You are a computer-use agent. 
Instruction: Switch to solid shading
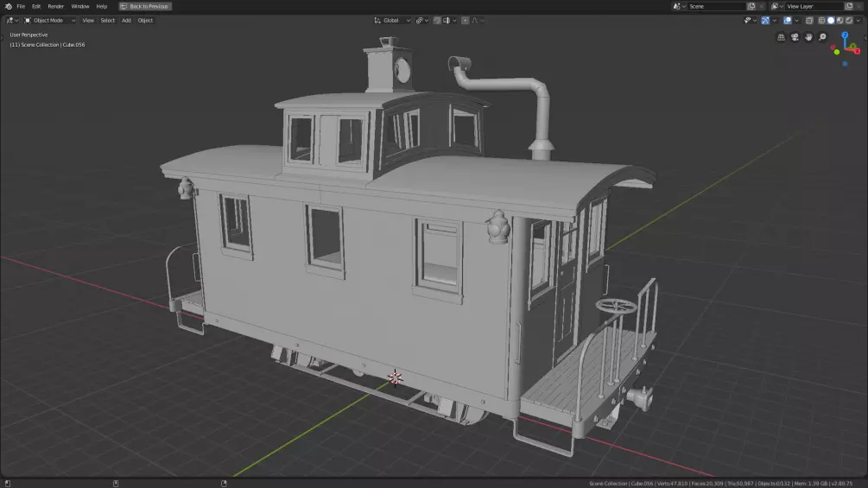(831, 21)
